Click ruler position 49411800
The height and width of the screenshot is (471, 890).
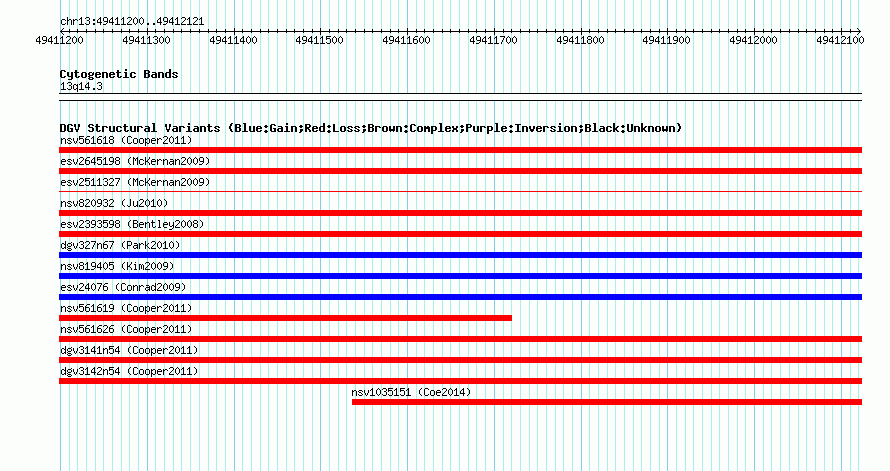(580, 40)
